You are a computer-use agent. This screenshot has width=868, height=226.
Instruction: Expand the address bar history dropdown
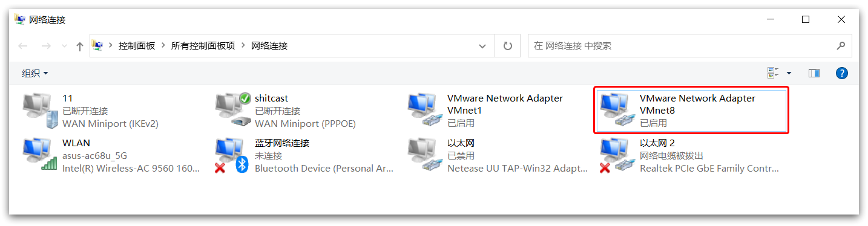tap(482, 46)
